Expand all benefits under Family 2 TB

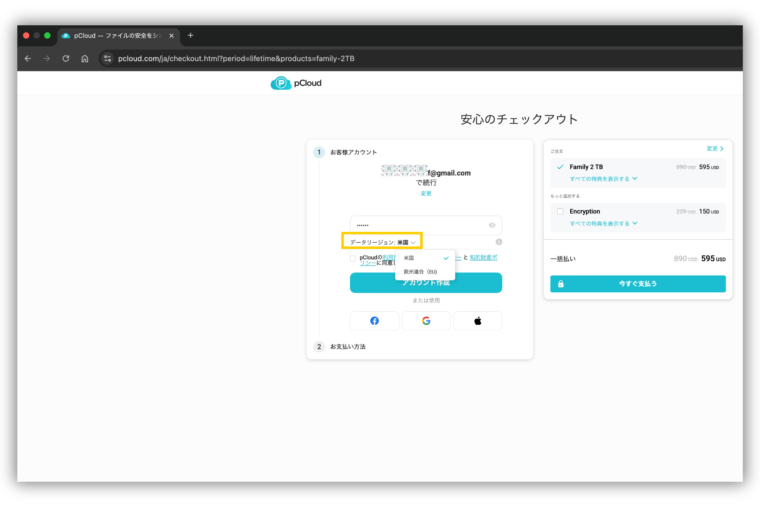tap(603, 179)
